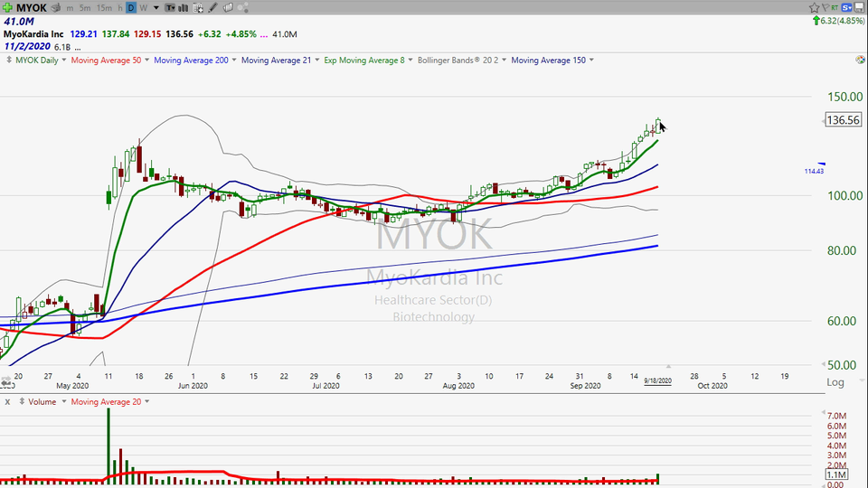Image resolution: width=868 pixels, height=488 pixels.
Task: Select the Daily 'D' time frame
Action: 131,8
